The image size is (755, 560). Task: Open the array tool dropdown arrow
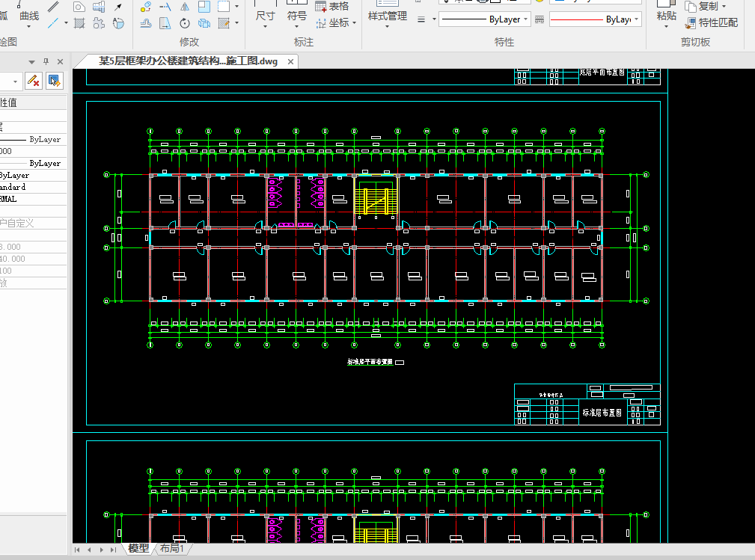tap(236, 7)
